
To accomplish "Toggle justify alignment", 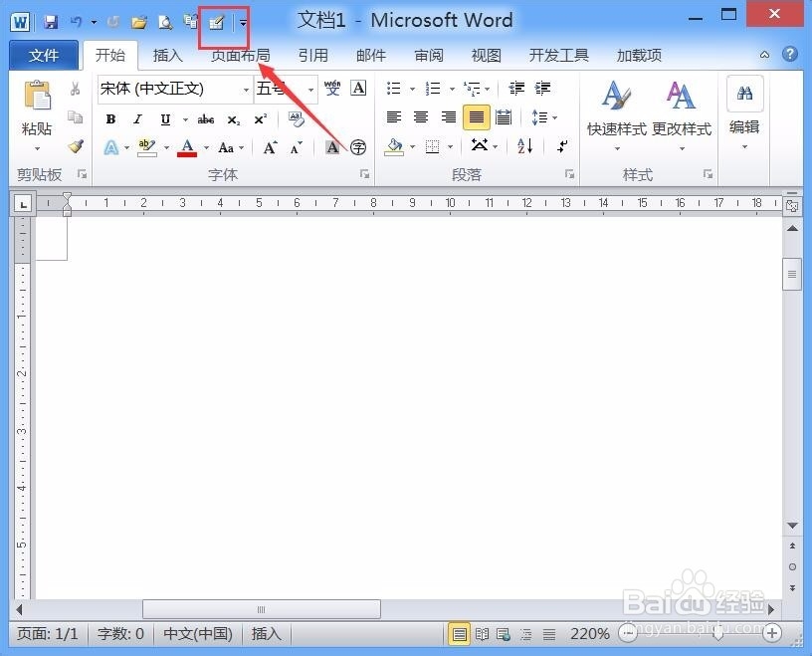I will pos(476,117).
